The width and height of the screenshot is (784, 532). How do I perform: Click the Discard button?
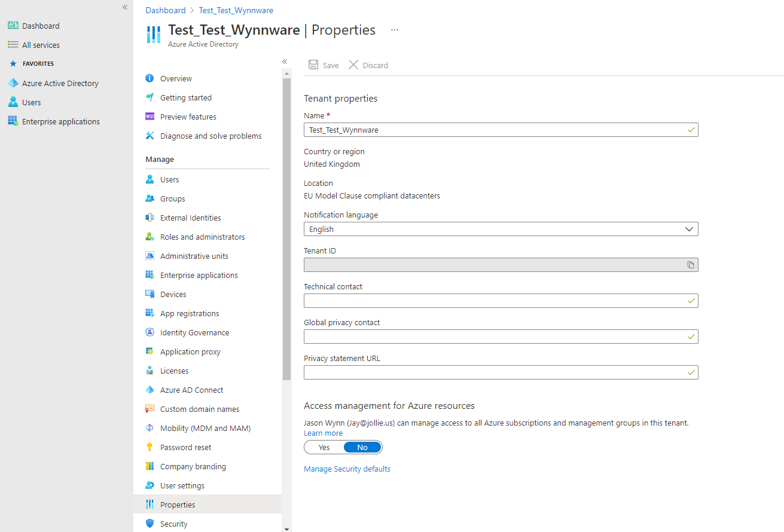pyautogui.click(x=368, y=65)
